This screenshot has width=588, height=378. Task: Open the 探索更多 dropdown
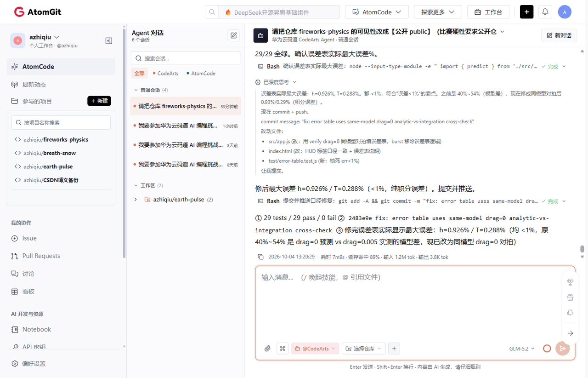tap(438, 12)
